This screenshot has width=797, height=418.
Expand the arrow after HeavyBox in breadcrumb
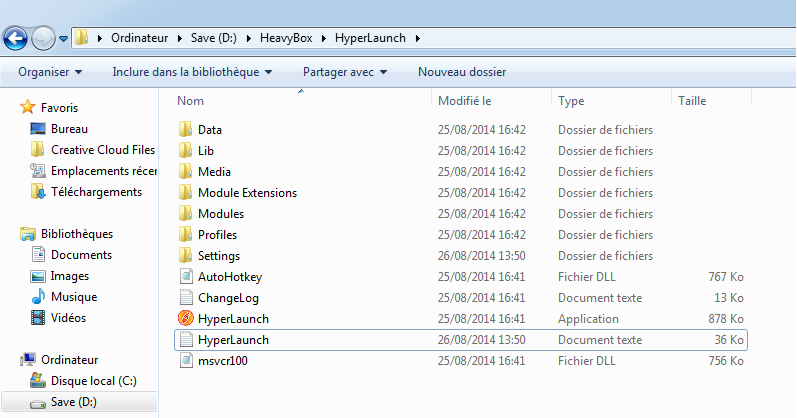pyautogui.click(x=324, y=39)
